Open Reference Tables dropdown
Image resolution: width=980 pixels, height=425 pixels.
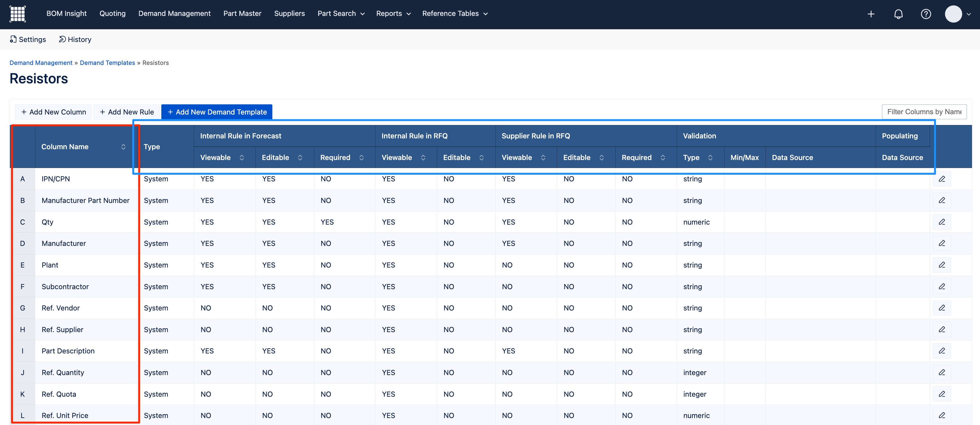click(x=455, y=14)
